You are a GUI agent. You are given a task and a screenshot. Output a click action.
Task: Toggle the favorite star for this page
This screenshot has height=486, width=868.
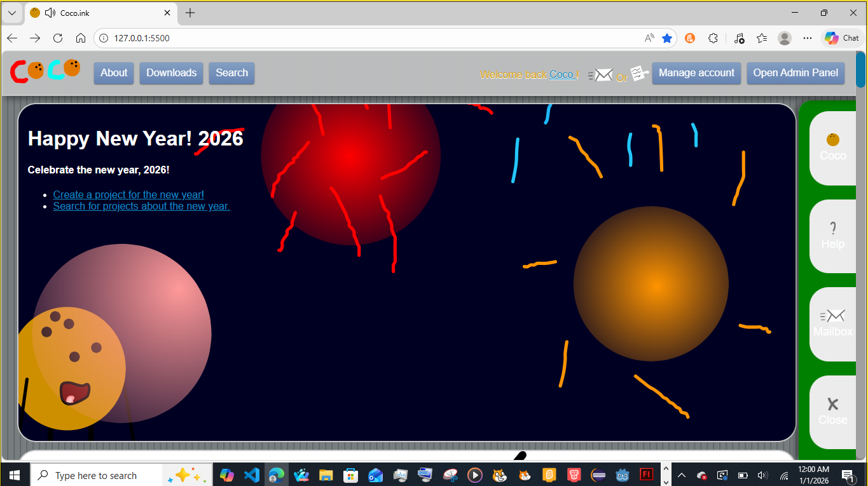(x=667, y=38)
